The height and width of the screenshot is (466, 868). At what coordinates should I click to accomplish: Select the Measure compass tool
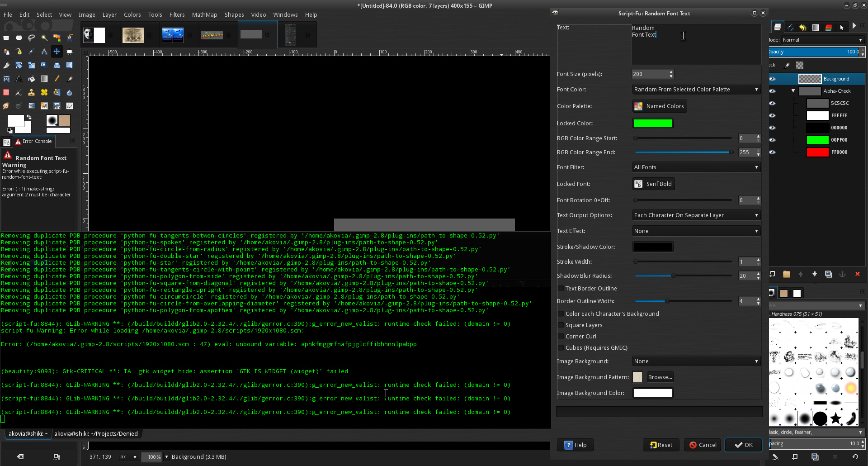[x=44, y=52]
